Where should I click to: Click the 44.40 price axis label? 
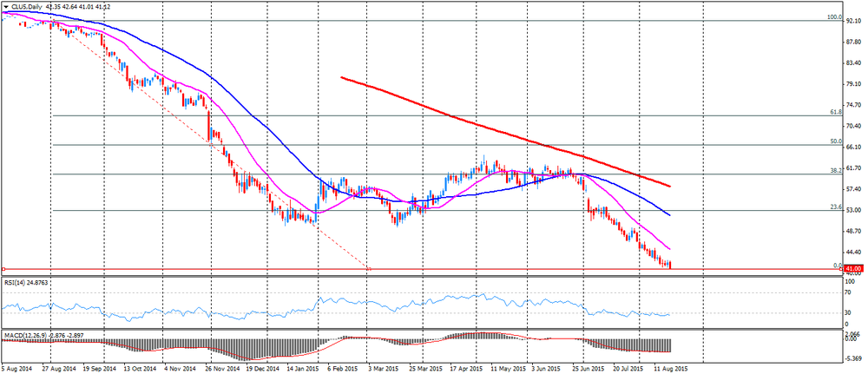click(852, 253)
